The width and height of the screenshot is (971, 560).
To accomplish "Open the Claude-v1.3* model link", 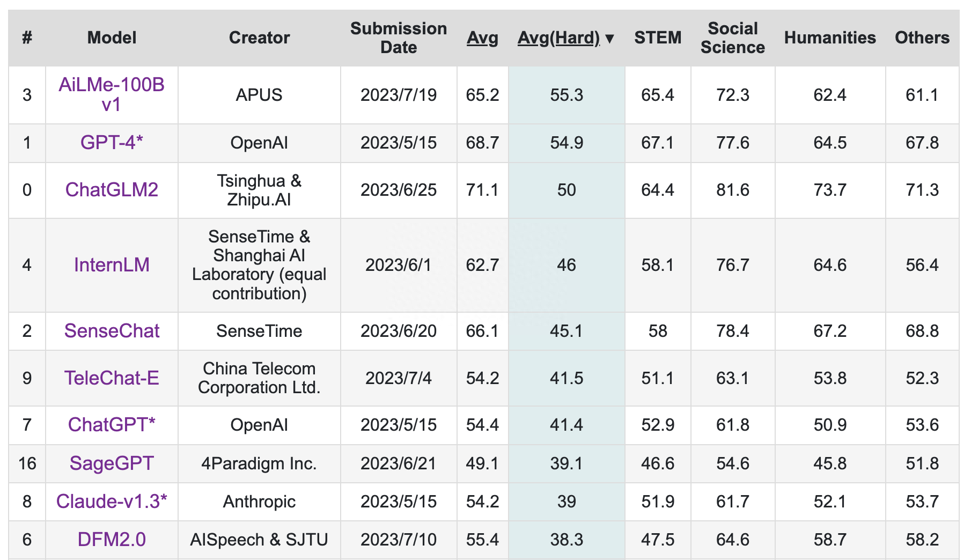I will (112, 502).
